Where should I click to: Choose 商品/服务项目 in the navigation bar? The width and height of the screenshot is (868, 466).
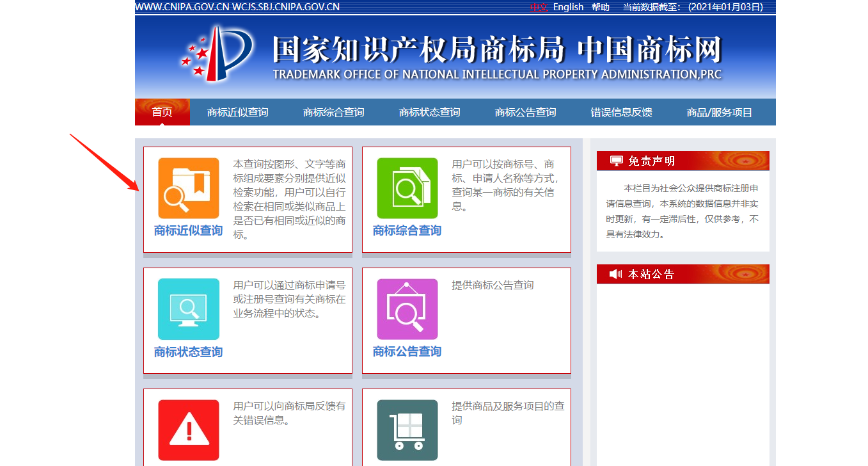click(x=719, y=112)
